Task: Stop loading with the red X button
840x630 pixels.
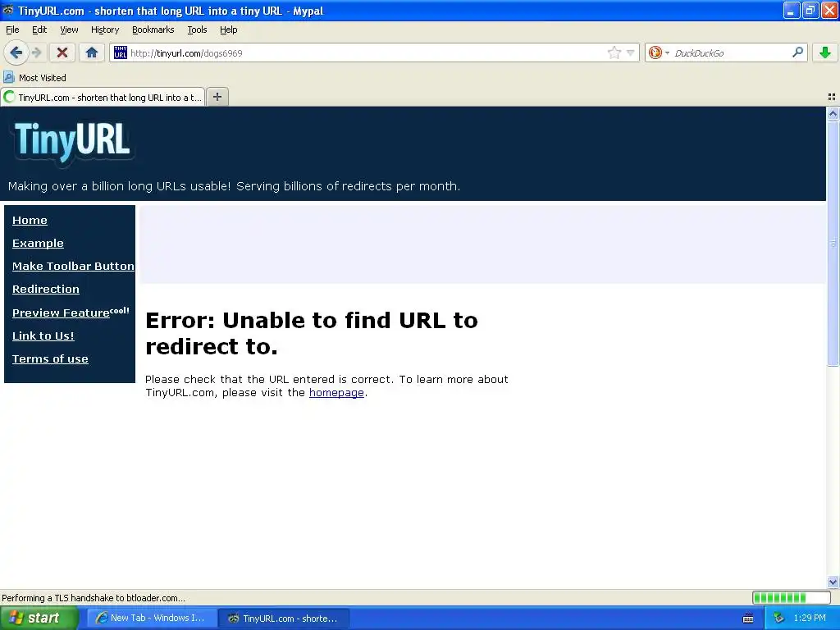Action: pos(62,52)
